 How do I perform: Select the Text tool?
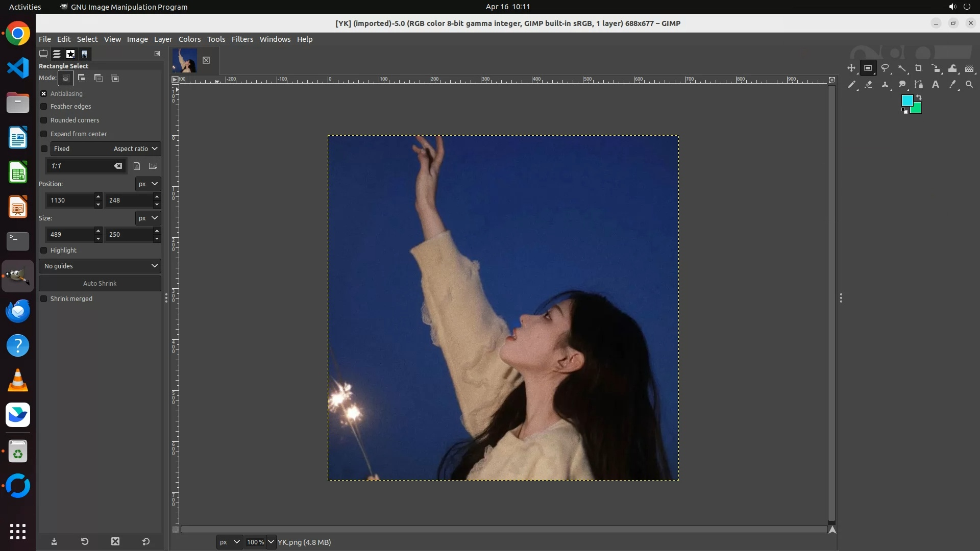tap(936, 85)
